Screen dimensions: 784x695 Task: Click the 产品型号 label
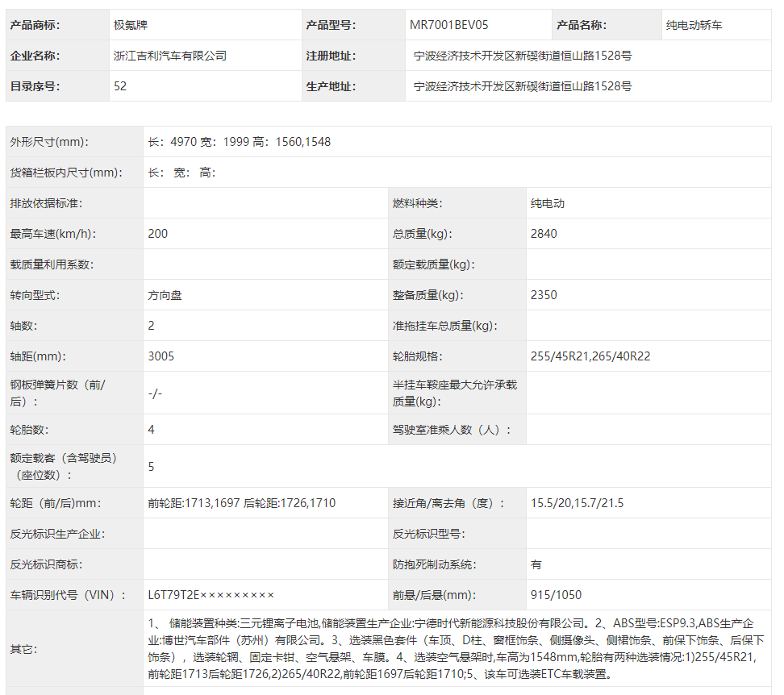click(331, 25)
